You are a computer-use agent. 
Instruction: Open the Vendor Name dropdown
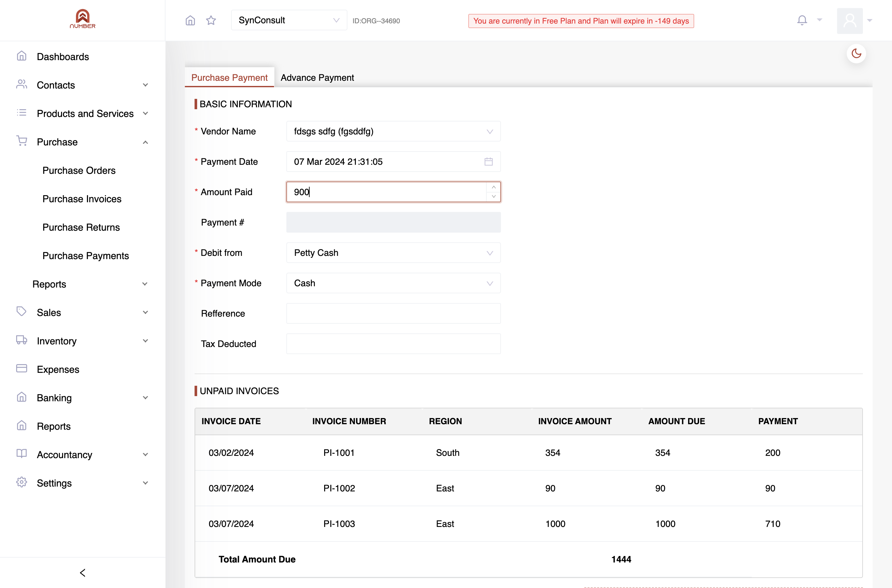(394, 131)
